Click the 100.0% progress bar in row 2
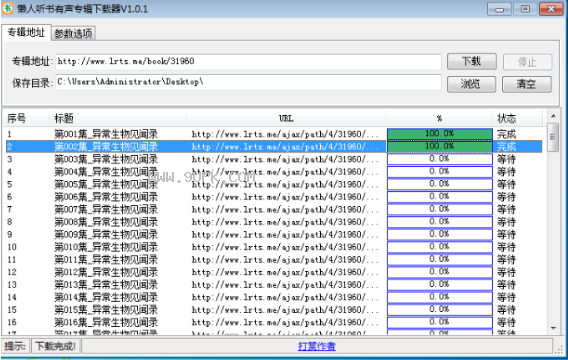568x360 pixels. click(440, 146)
